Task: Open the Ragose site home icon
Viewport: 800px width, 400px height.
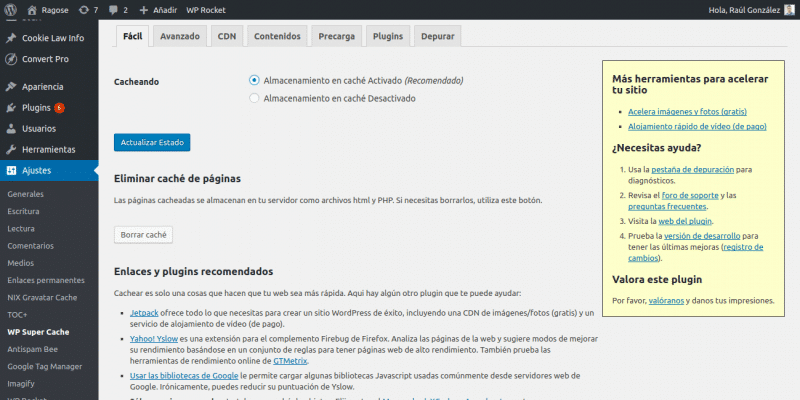Action: click(32, 10)
